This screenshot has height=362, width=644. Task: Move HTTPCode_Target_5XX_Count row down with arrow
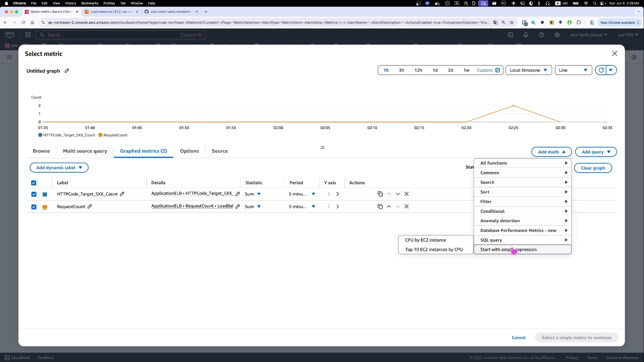click(398, 194)
